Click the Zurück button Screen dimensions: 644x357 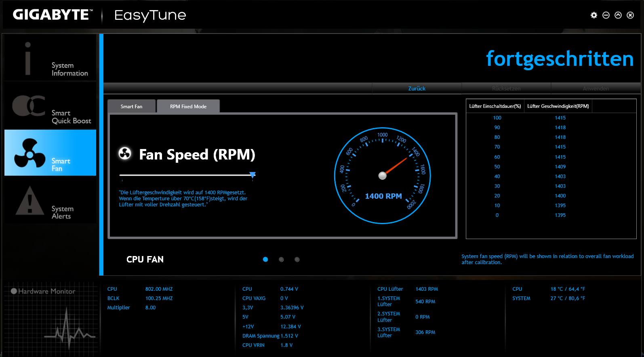(417, 88)
